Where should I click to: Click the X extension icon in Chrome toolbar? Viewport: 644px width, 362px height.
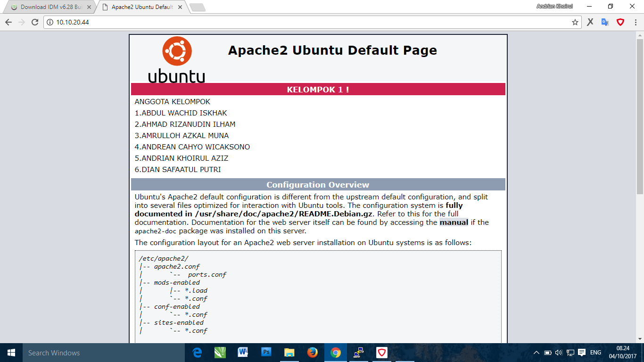[x=590, y=22]
